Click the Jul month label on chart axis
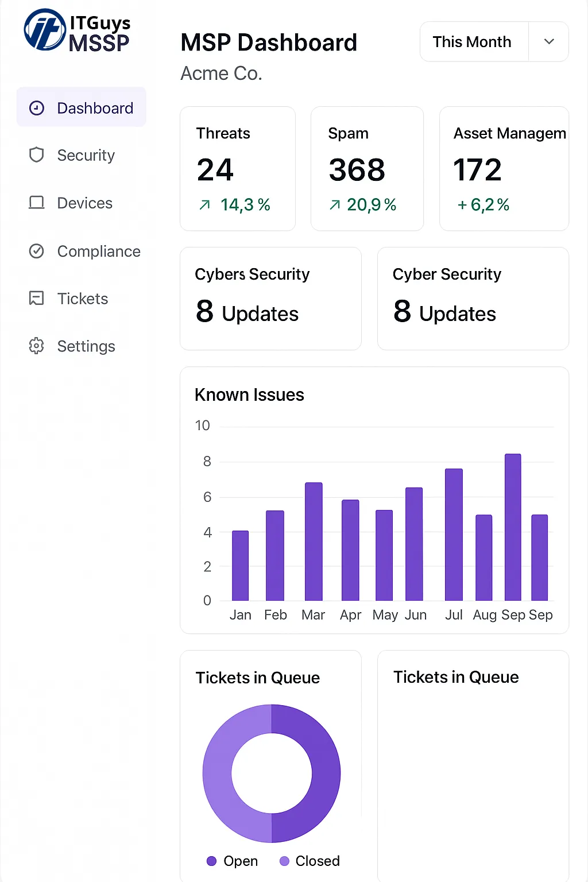 tap(454, 615)
